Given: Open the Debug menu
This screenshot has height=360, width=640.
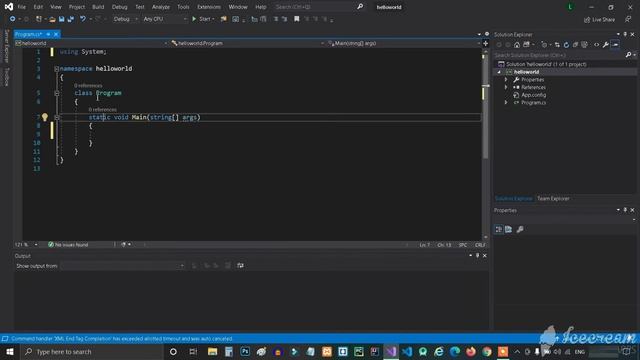Looking at the screenshot, I should point(120,7).
